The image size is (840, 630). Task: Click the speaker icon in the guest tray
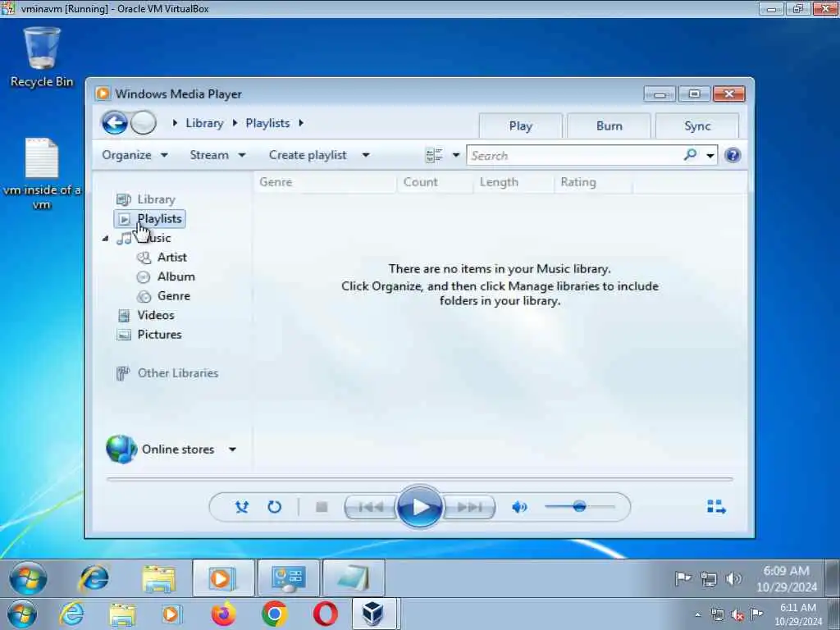coord(733,578)
